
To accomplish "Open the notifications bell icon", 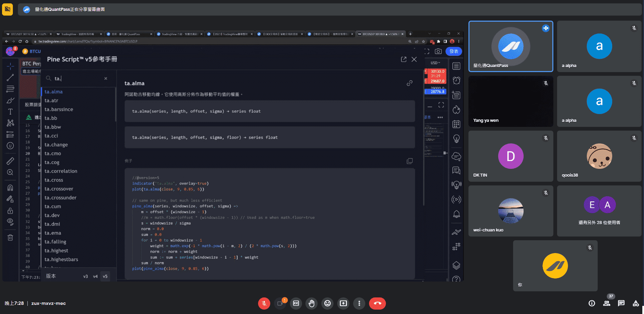I will point(456,214).
